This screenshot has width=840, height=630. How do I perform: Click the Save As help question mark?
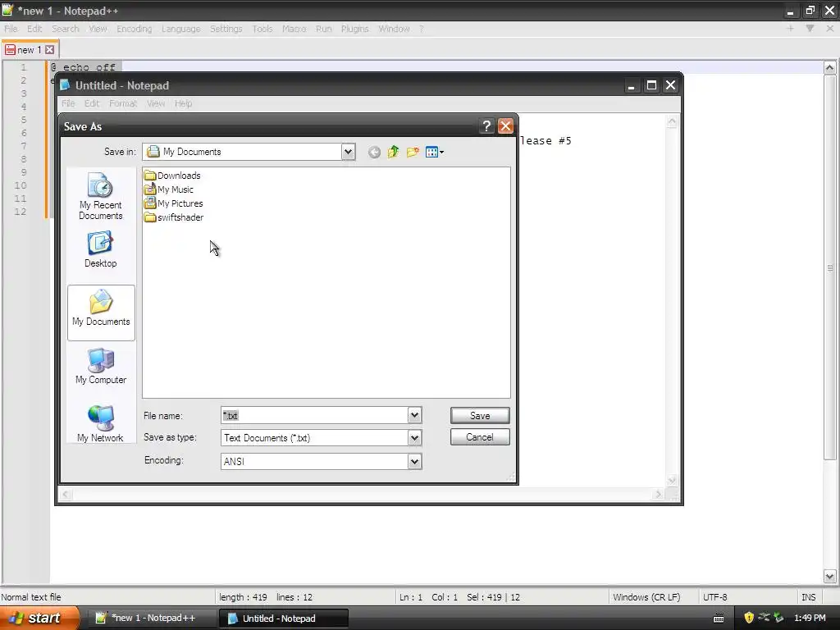[x=486, y=126]
